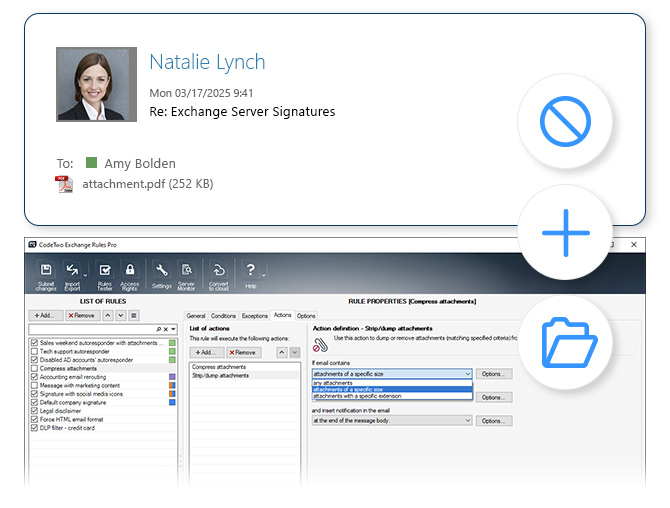Go to the Exceptions tab

[x=255, y=316]
